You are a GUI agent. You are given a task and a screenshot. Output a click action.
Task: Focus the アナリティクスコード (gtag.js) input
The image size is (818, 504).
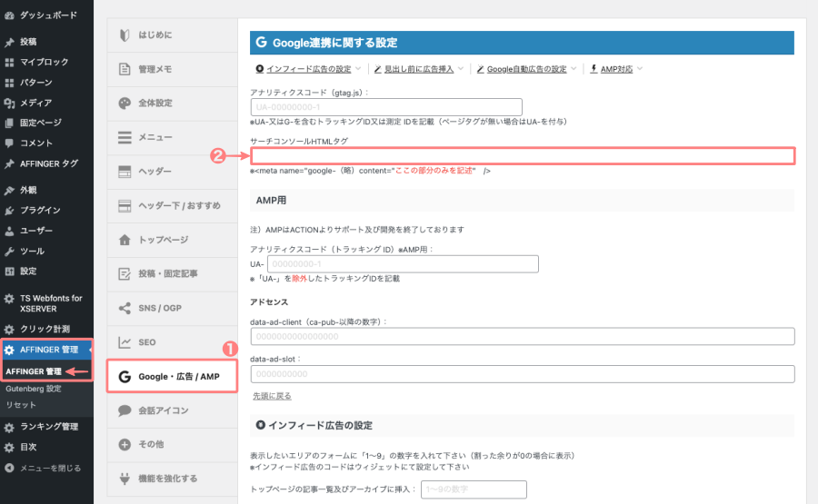pos(386,107)
